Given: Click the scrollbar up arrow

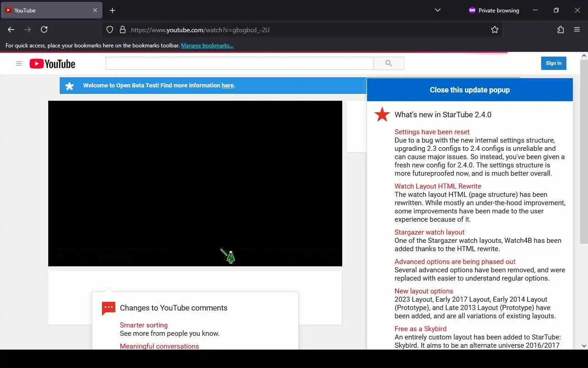Looking at the screenshot, I should (x=584, y=56).
